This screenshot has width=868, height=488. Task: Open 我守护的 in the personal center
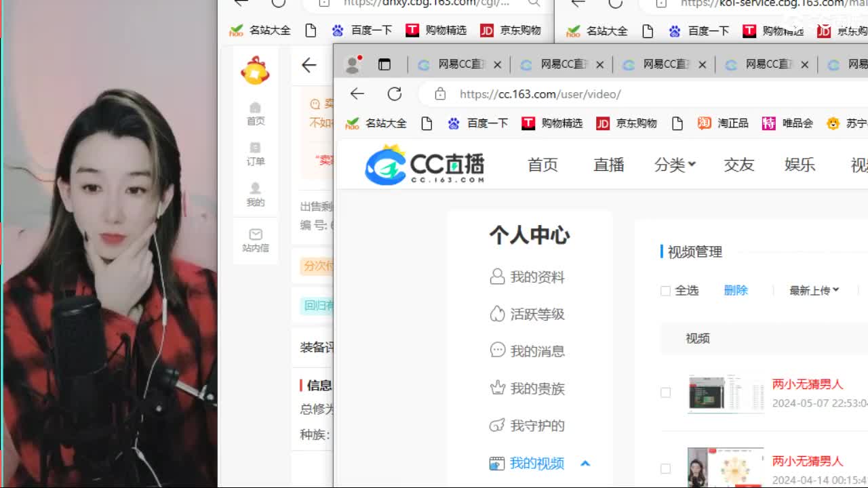coord(527,426)
